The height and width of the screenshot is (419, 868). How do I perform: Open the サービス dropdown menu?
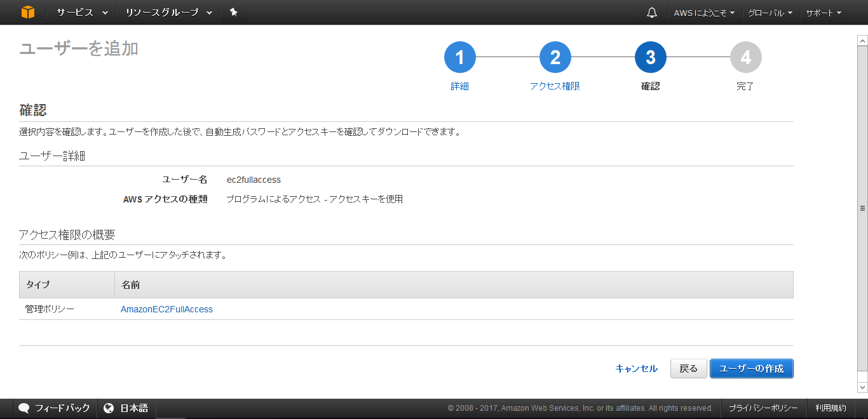coord(82,12)
